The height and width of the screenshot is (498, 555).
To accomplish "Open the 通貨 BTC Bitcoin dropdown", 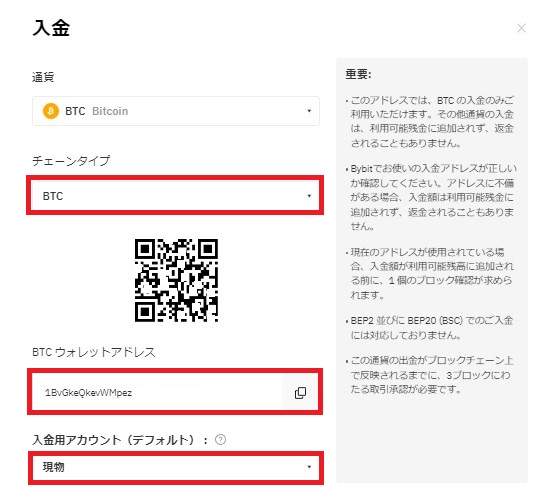I will (176, 111).
